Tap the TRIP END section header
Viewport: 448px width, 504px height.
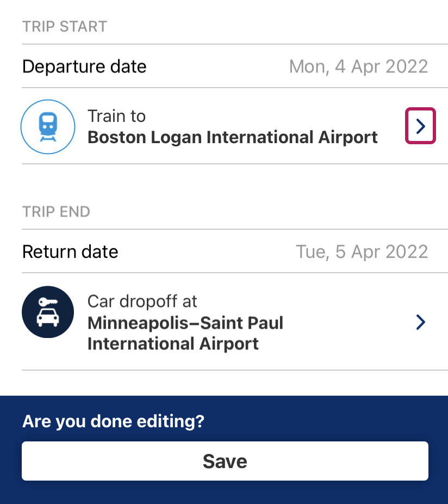point(56,212)
